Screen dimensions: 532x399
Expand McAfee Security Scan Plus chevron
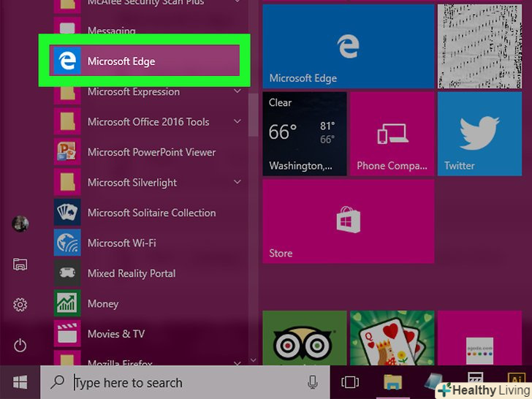[x=237, y=1]
